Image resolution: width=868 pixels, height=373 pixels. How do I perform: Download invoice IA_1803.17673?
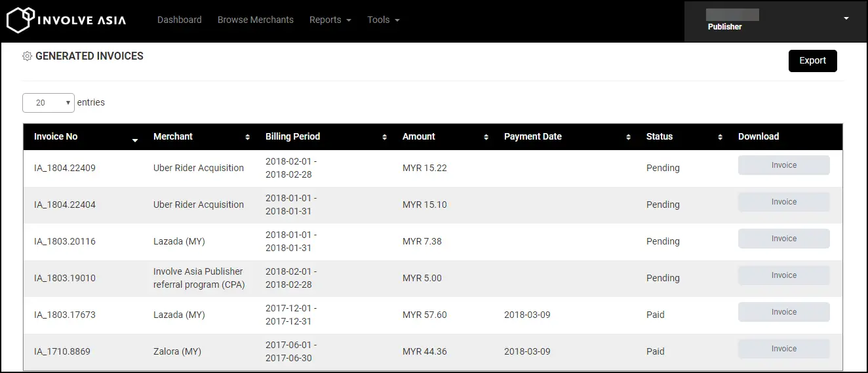point(784,312)
